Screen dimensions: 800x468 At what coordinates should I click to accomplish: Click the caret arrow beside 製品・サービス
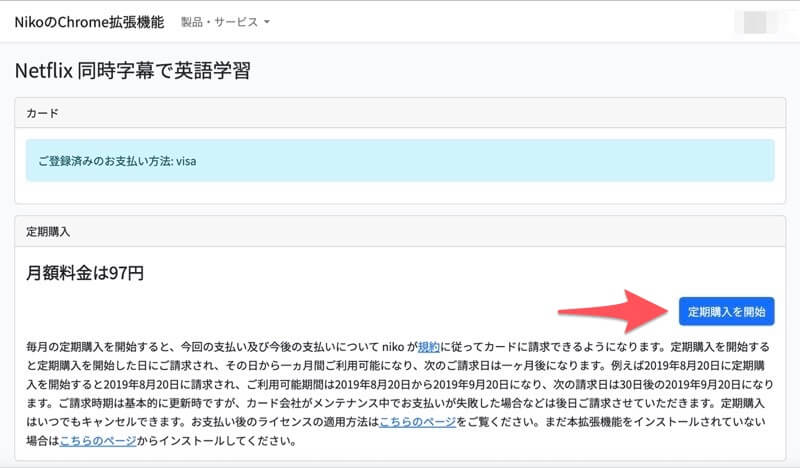(x=267, y=22)
